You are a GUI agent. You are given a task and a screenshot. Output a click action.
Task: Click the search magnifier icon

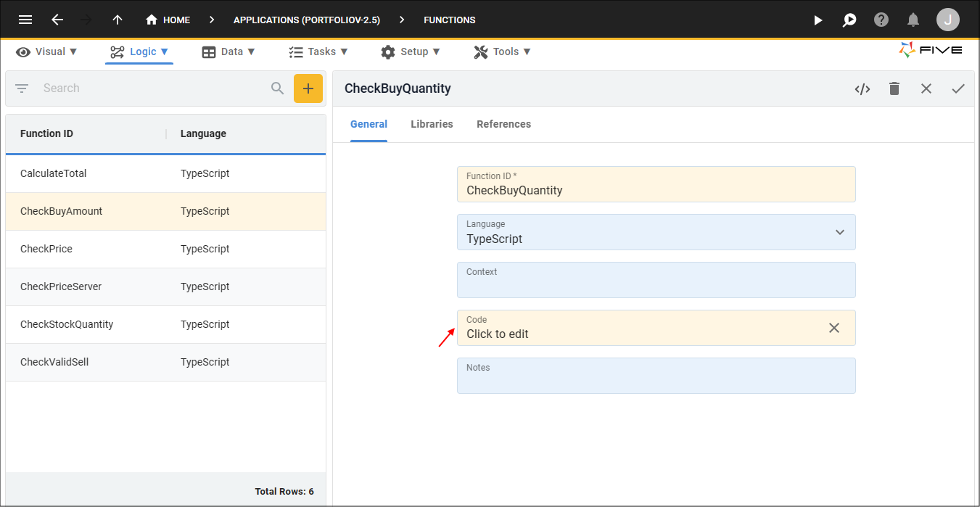277,88
